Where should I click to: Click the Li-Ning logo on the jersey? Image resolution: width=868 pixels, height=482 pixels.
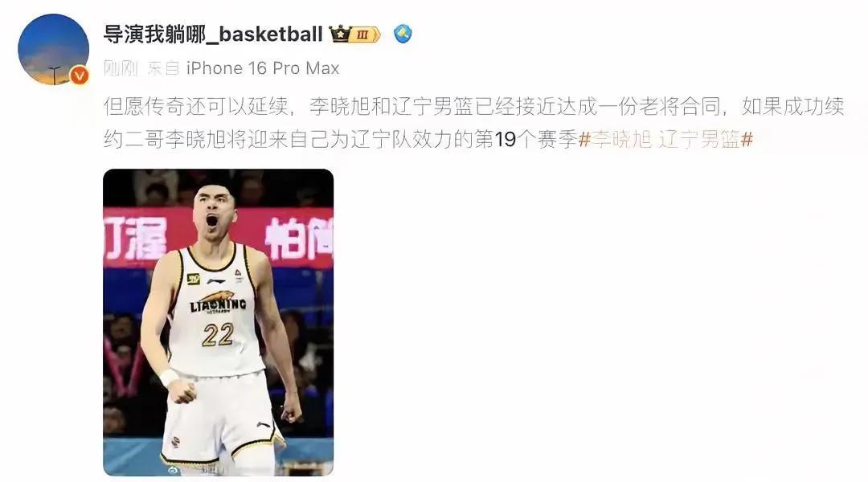pyautogui.click(x=216, y=281)
